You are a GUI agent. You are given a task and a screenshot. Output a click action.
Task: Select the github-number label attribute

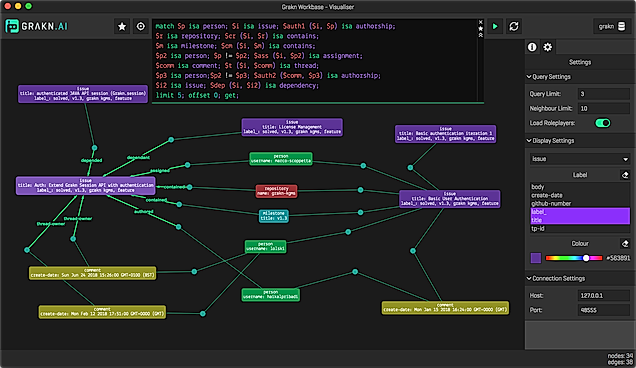tap(551, 204)
